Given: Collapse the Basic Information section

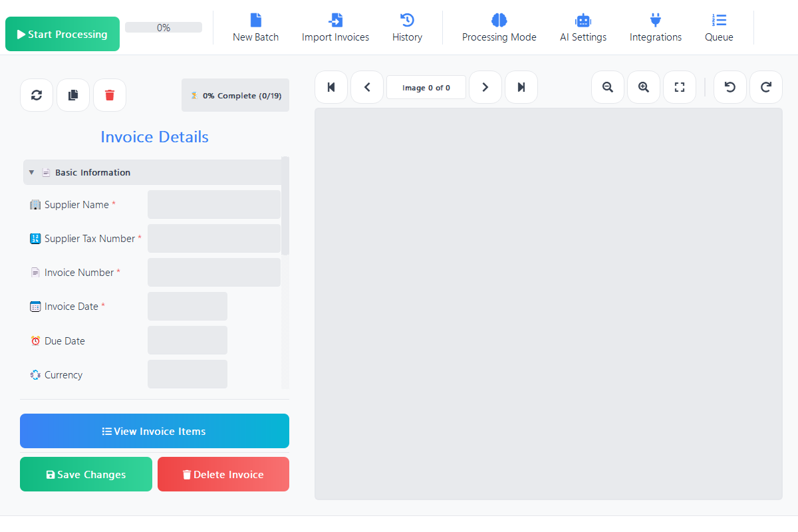Looking at the screenshot, I should click(31, 172).
